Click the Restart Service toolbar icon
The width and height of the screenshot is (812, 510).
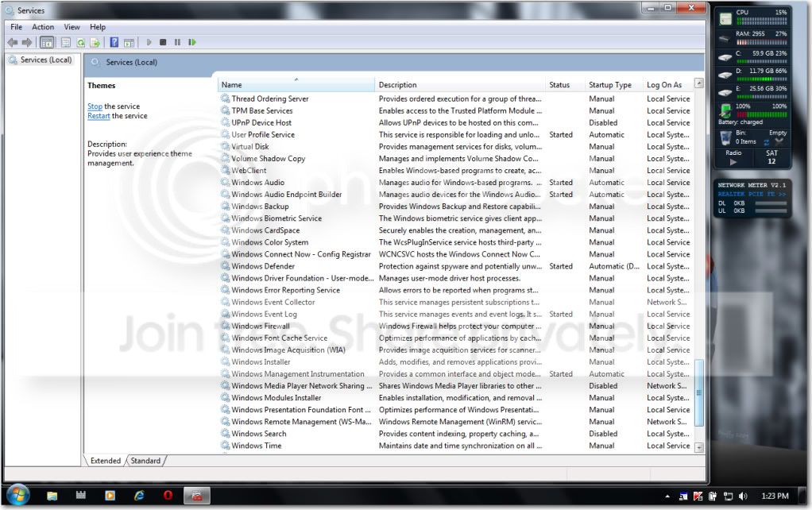[x=192, y=42]
